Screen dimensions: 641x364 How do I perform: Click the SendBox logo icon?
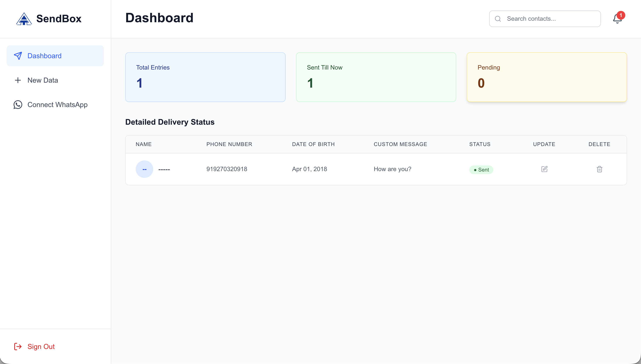pos(24,19)
